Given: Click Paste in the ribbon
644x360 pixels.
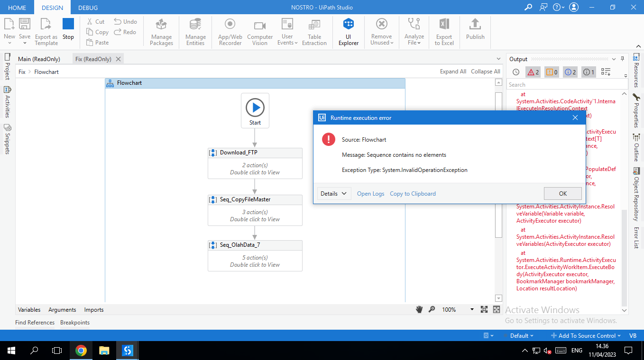Looking at the screenshot, I should pos(97,42).
